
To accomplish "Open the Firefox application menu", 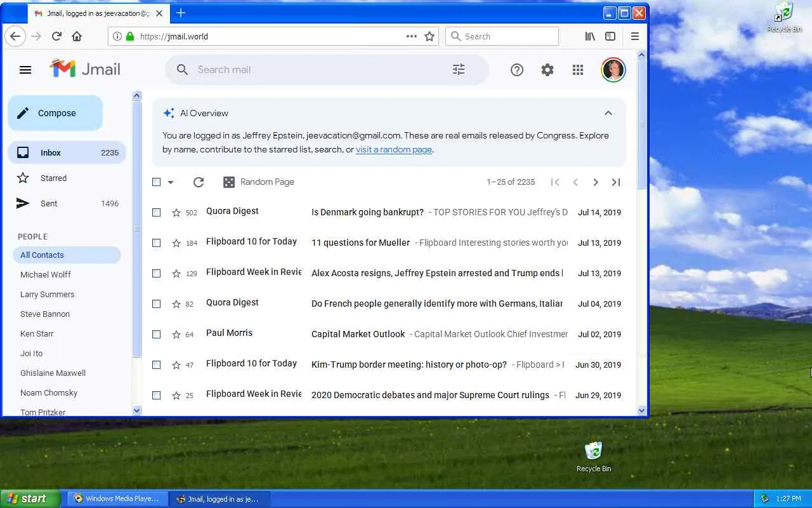I will tap(635, 36).
